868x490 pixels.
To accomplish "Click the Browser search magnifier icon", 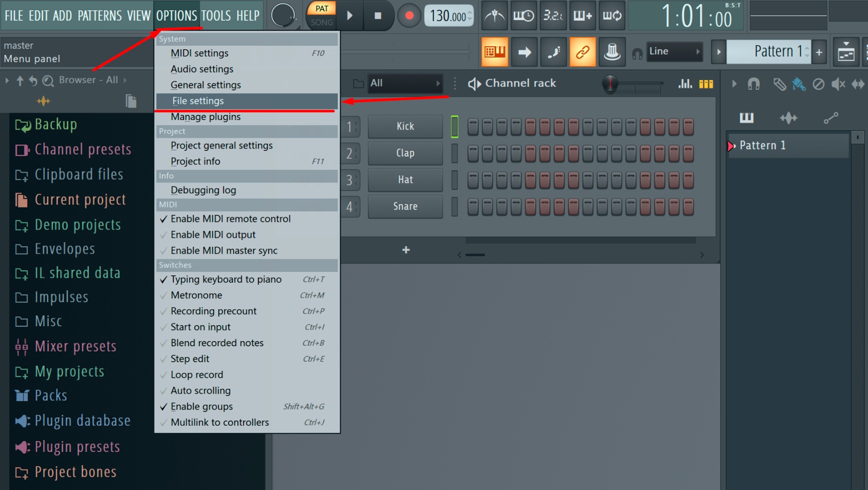I will tap(48, 80).
